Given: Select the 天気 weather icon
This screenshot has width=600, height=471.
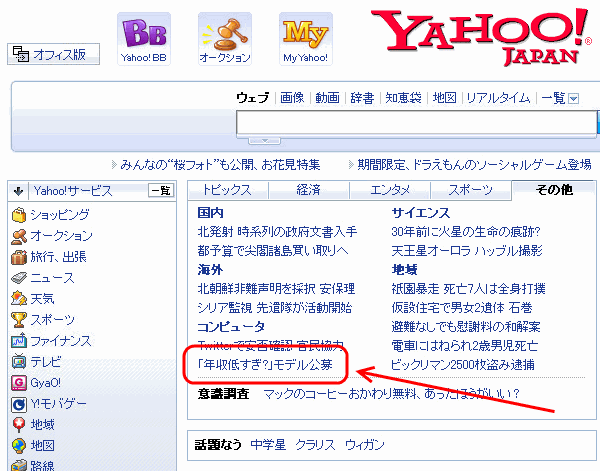Looking at the screenshot, I should pyautogui.click(x=19, y=299).
